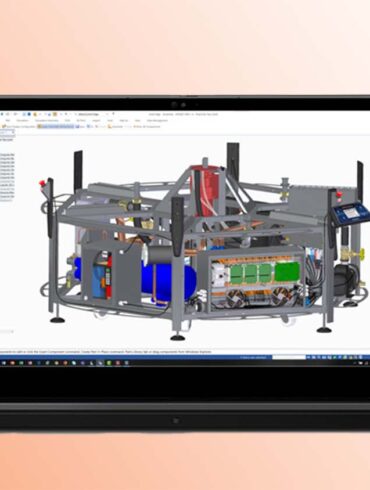Click the command finder search field in status bar

pyautogui.click(x=289, y=357)
